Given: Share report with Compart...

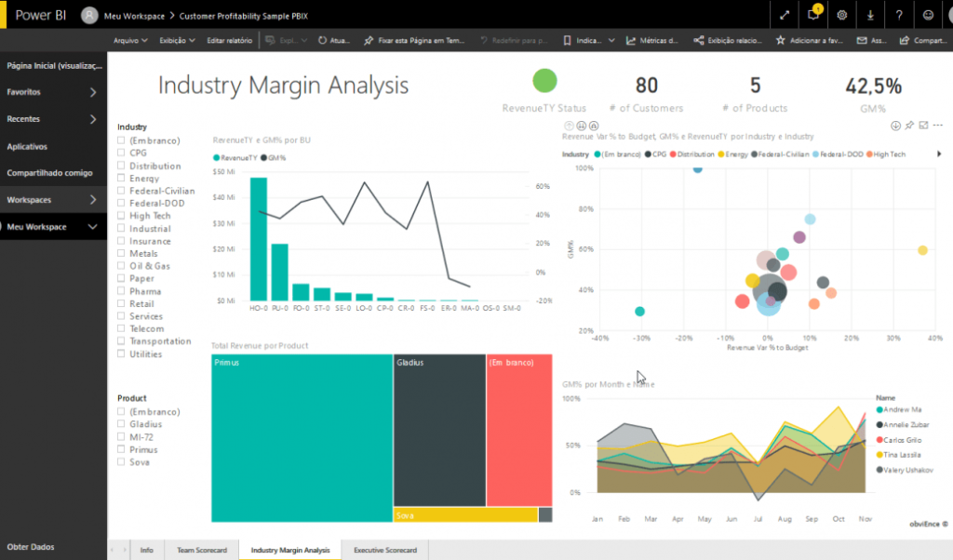Looking at the screenshot, I should [922, 40].
